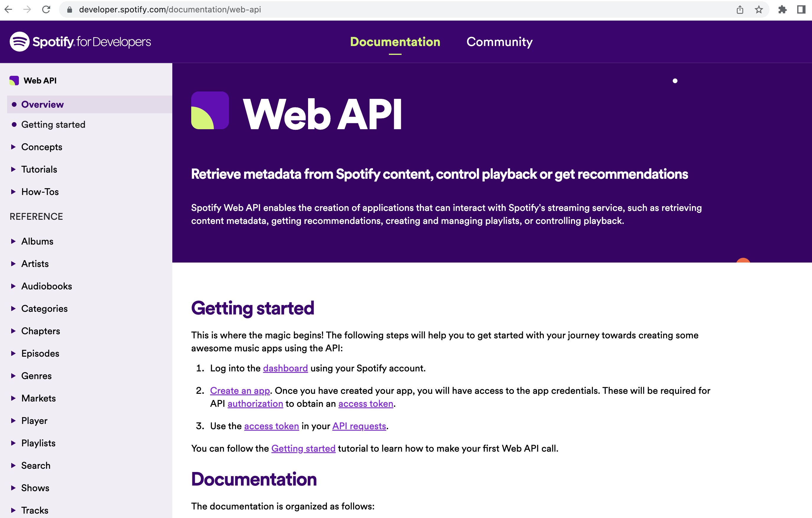Open the dashboard link
812x518 pixels.
[285, 368]
